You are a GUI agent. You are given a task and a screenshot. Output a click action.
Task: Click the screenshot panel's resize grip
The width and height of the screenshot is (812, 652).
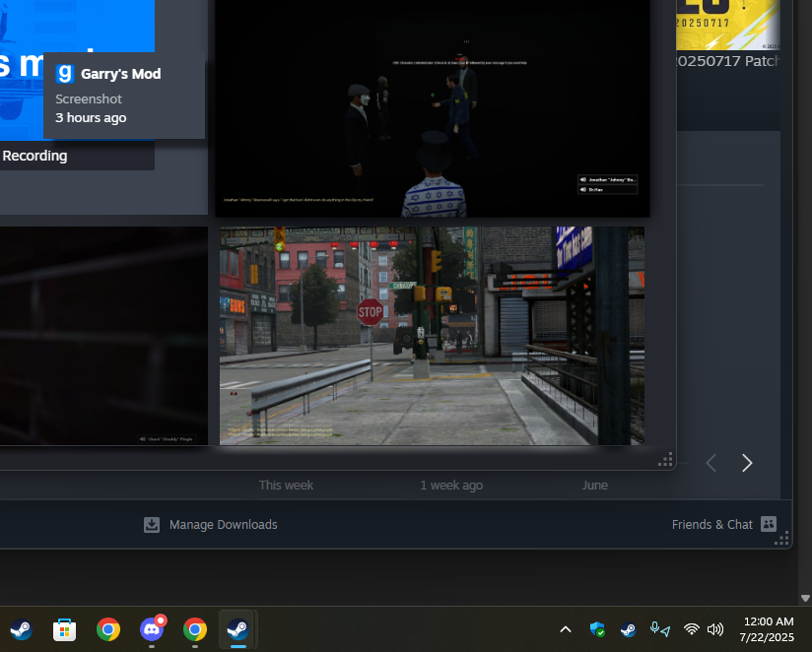[665, 460]
